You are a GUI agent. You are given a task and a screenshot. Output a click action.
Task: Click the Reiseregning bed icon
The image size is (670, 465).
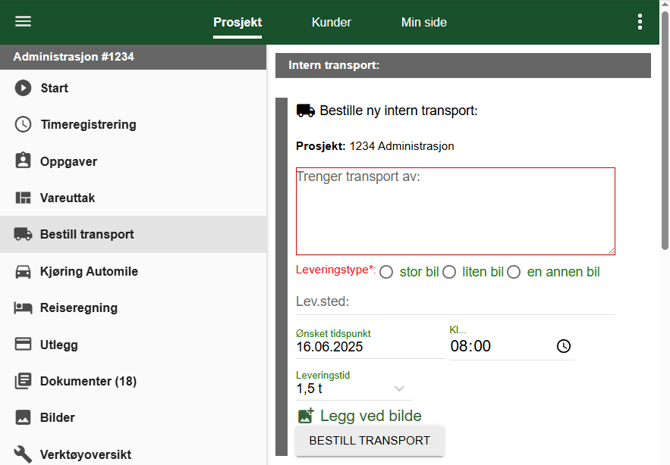click(23, 308)
